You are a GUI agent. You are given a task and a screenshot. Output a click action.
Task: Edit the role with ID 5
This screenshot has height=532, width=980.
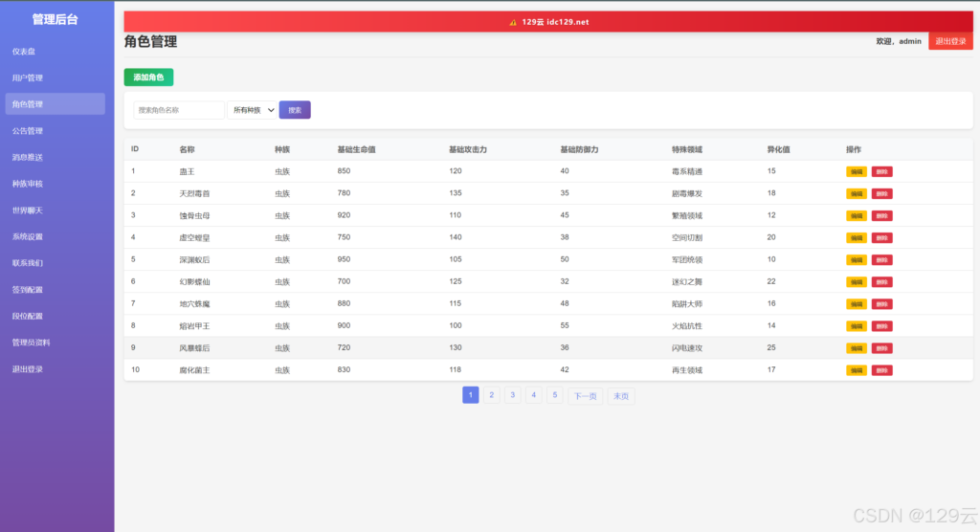click(856, 260)
